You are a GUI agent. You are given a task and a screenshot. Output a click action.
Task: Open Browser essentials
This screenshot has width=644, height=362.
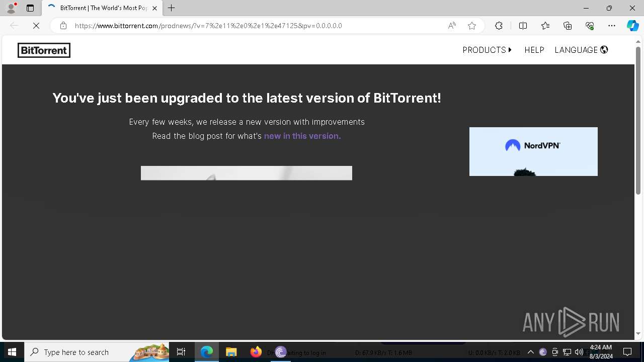pos(590,26)
